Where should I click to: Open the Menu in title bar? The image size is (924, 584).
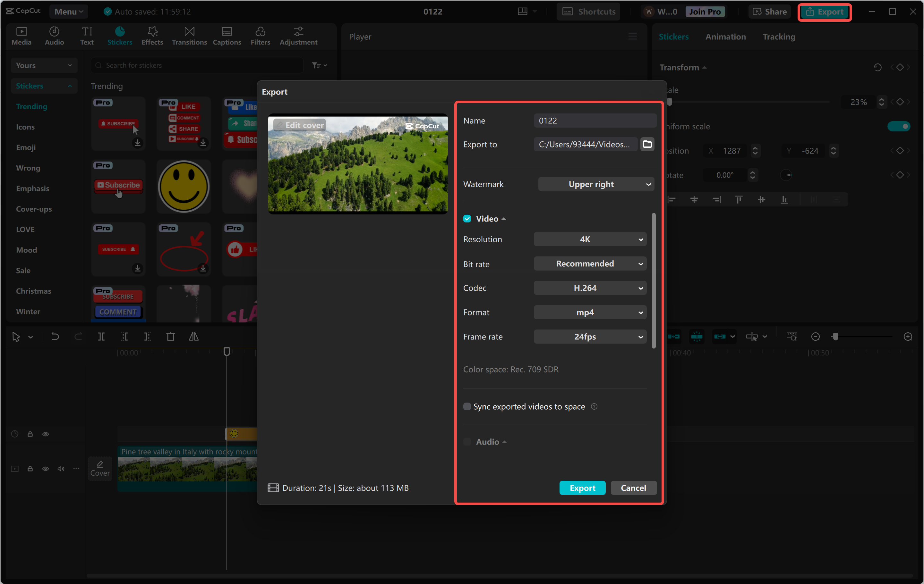click(69, 12)
